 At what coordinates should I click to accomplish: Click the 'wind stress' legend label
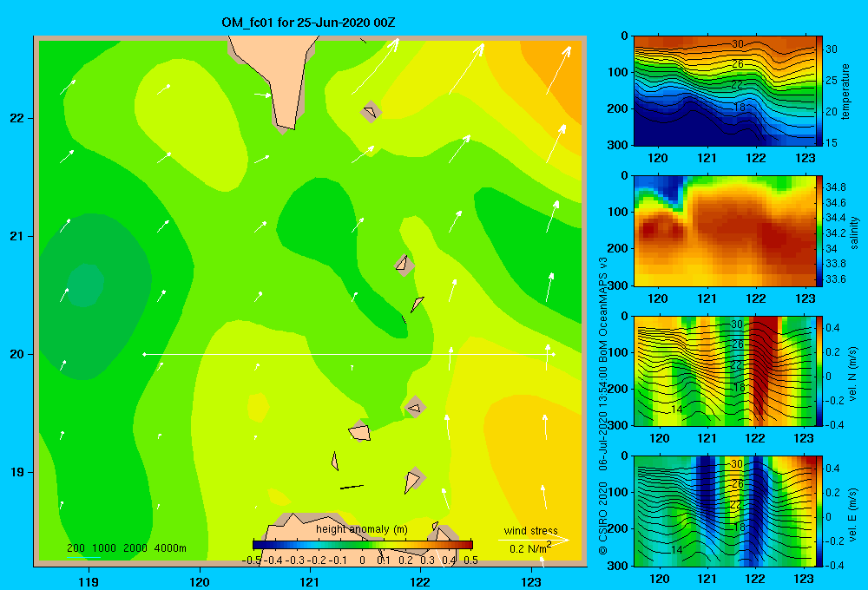click(x=530, y=530)
